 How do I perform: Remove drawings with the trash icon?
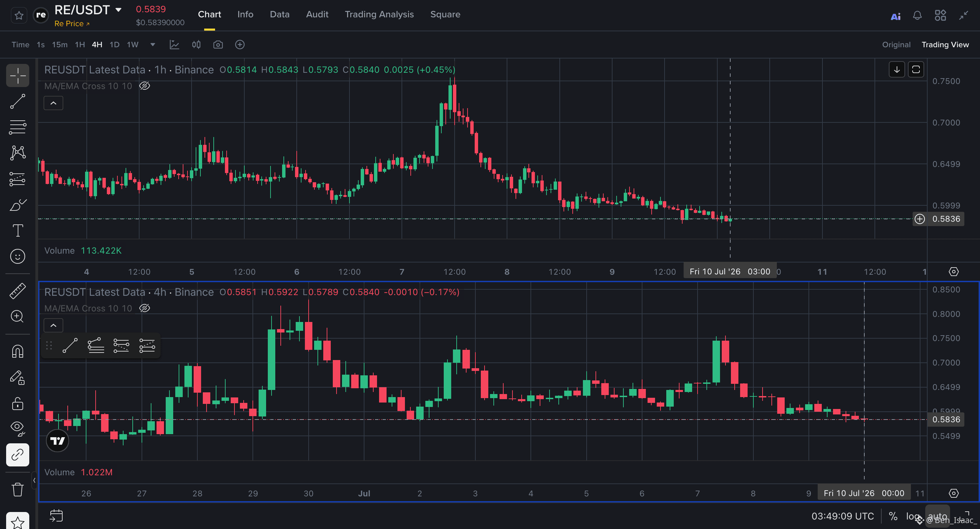pyautogui.click(x=17, y=489)
